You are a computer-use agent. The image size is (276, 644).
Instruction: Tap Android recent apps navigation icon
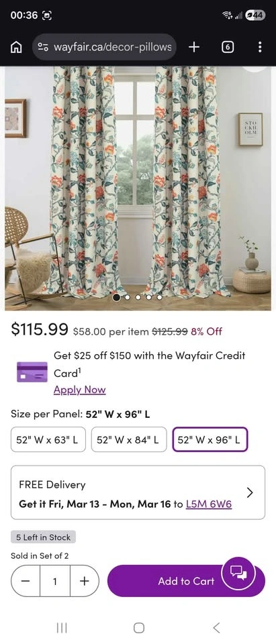pyautogui.click(x=62, y=627)
